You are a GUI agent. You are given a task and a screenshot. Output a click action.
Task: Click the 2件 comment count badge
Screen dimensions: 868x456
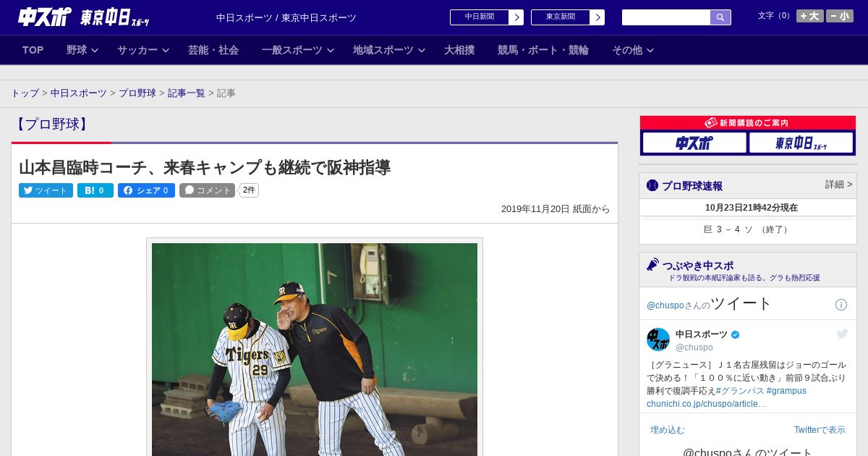click(x=249, y=190)
